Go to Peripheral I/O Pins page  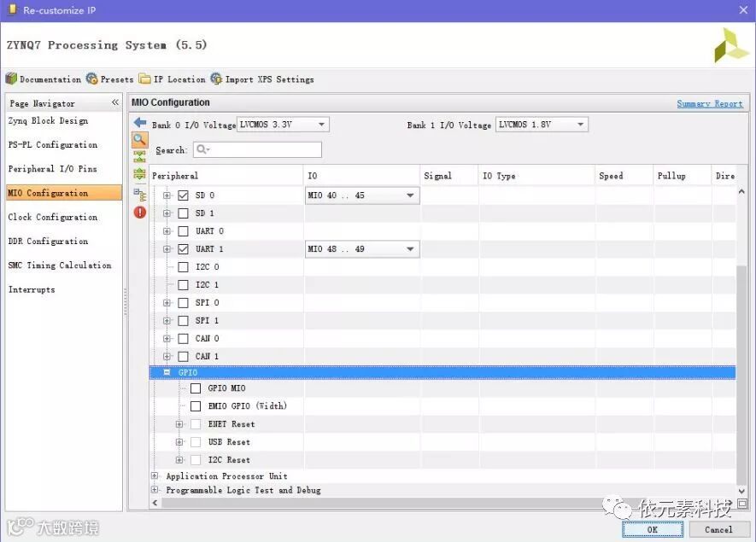[x=53, y=169]
